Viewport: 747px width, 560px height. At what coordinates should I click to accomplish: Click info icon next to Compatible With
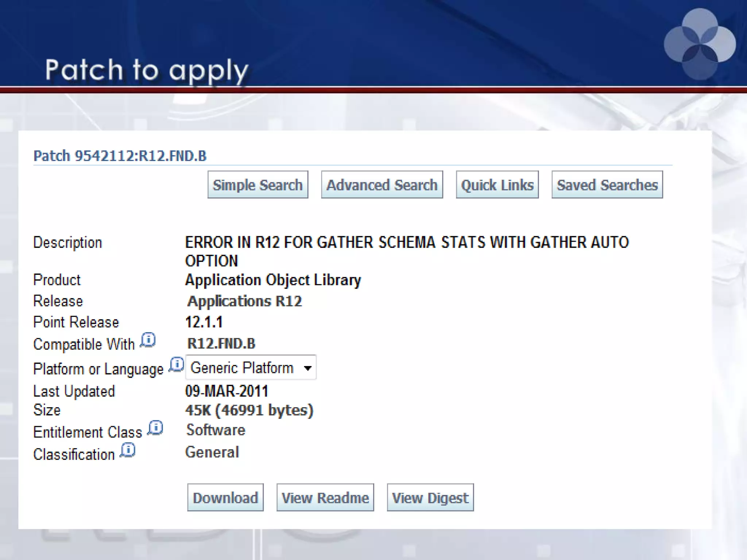pos(148,340)
